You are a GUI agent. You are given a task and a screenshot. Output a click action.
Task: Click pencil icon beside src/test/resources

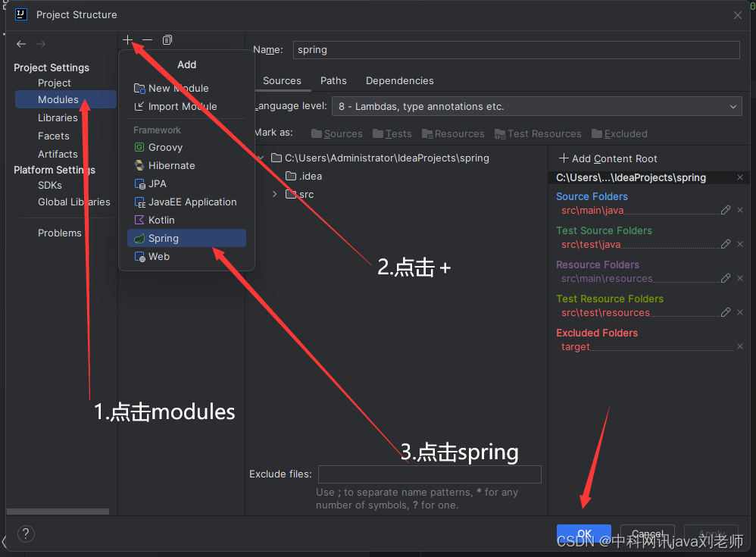725,312
